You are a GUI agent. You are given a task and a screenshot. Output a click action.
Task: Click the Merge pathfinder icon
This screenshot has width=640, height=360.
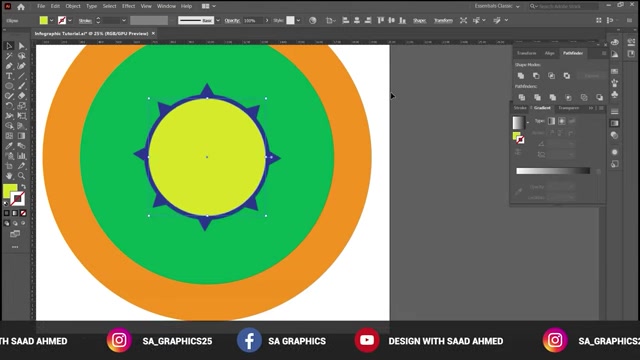553,97
